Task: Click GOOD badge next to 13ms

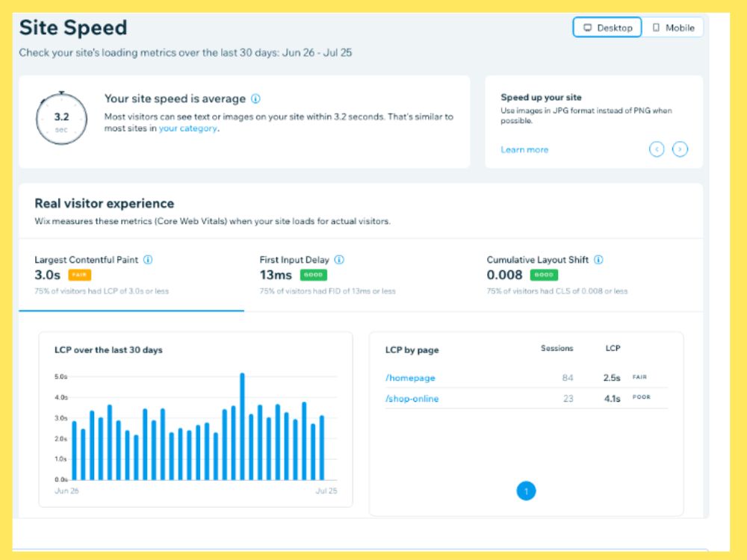Action: [x=314, y=275]
